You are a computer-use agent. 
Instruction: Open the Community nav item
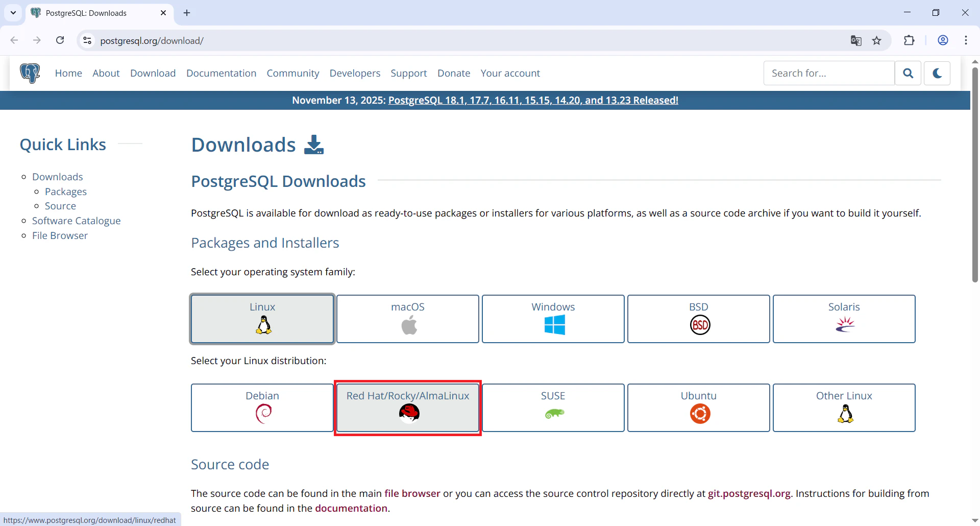point(293,73)
